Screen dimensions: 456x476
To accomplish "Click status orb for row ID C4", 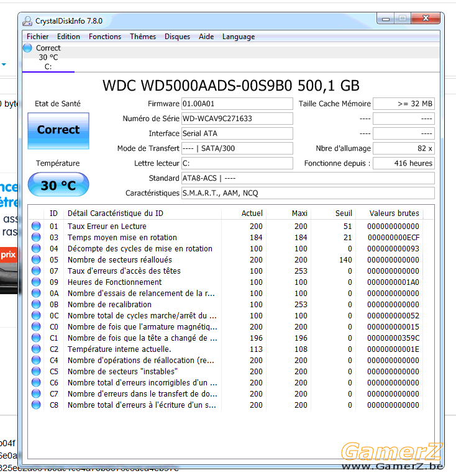I will click(x=36, y=360).
